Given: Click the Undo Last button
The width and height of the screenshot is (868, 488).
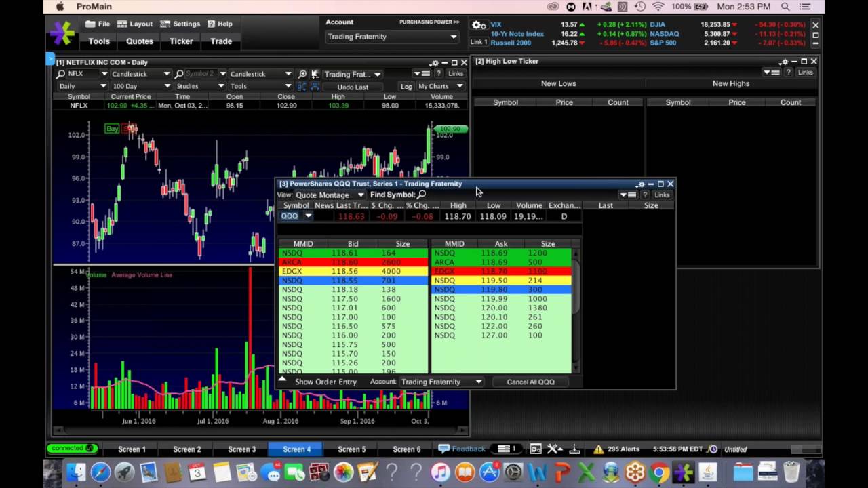Looking at the screenshot, I should (353, 87).
